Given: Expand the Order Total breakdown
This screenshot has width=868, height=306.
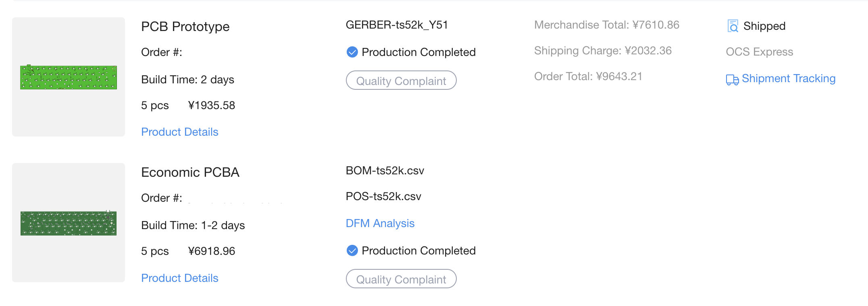Looking at the screenshot, I should (x=588, y=76).
